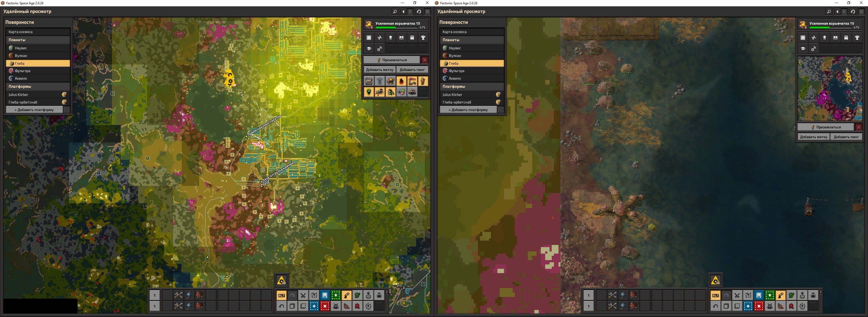Image resolution: width=868 pixels, height=317 pixels.
Task: Click back arrow in left window header
Action: click(x=403, y=11)
